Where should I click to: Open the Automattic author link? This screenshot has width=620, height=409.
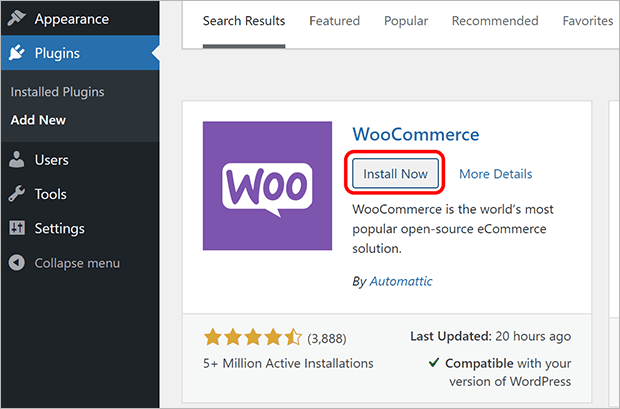[x=401, y=281]
